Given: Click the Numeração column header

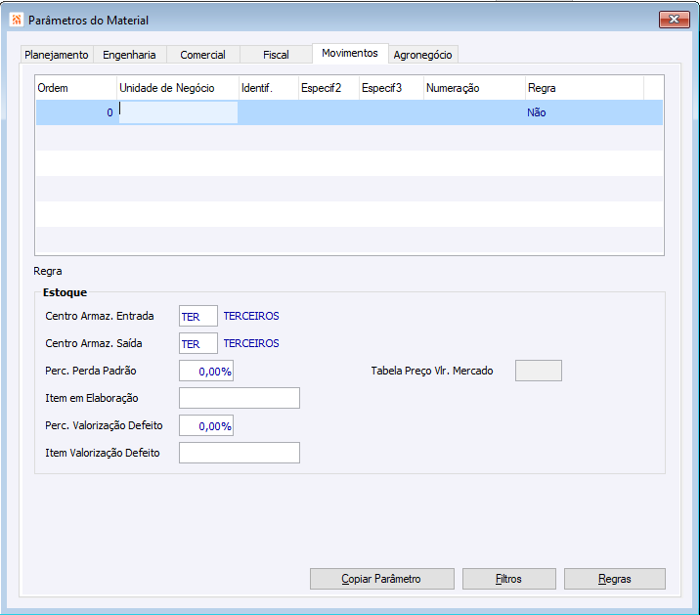Looking at the screenshot, I should (x=474, y=88).
